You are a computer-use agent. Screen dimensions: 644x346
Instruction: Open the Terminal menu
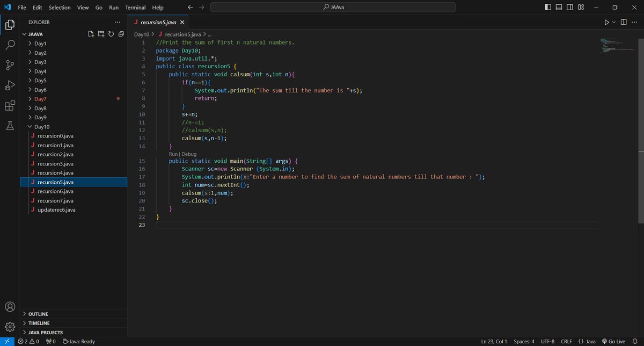(x=135, y=8)
